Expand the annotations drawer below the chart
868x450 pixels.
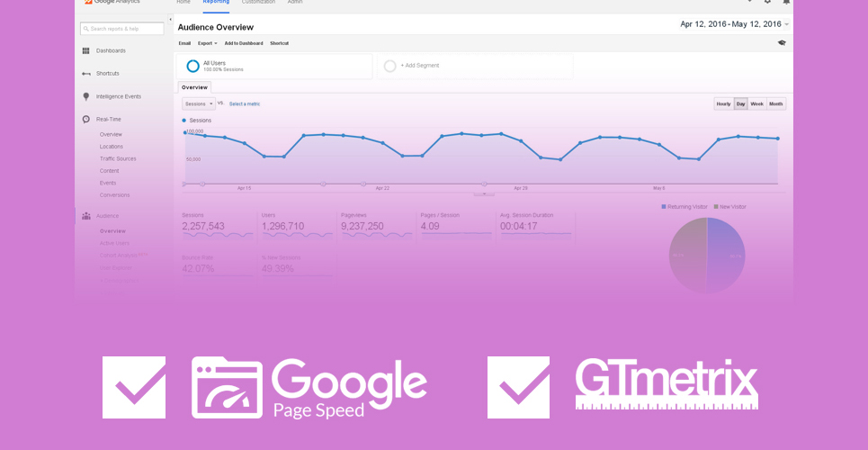(x=484, y=194)
